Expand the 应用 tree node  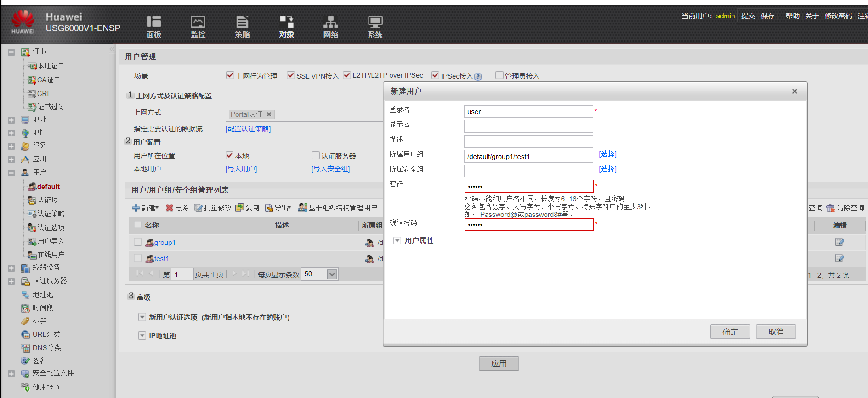(x=11, y=159)
